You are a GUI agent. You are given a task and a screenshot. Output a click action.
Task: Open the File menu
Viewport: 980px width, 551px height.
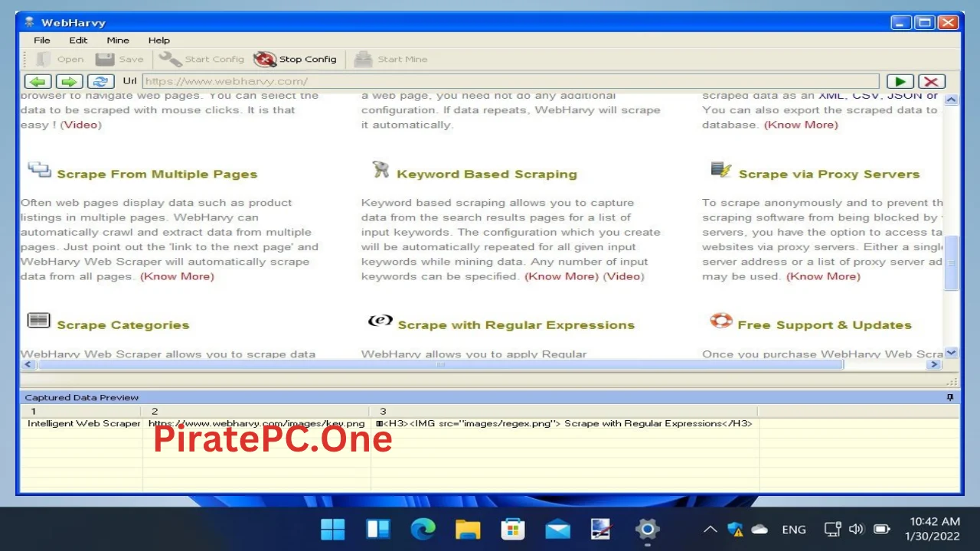41,40
